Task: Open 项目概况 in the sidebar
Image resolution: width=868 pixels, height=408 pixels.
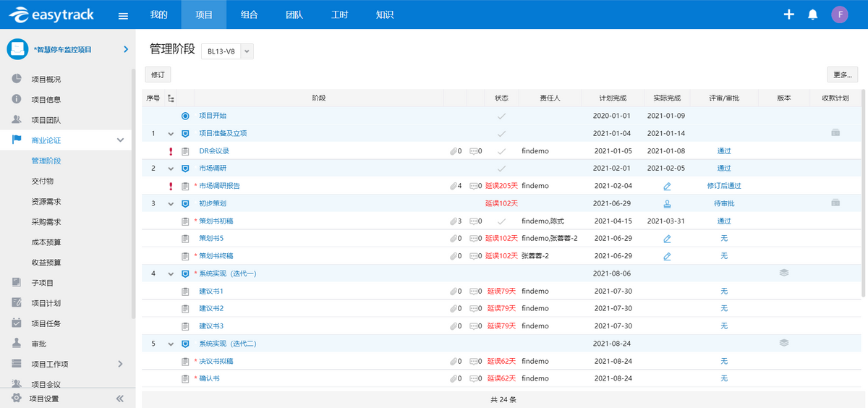Action: pos(46,80)
